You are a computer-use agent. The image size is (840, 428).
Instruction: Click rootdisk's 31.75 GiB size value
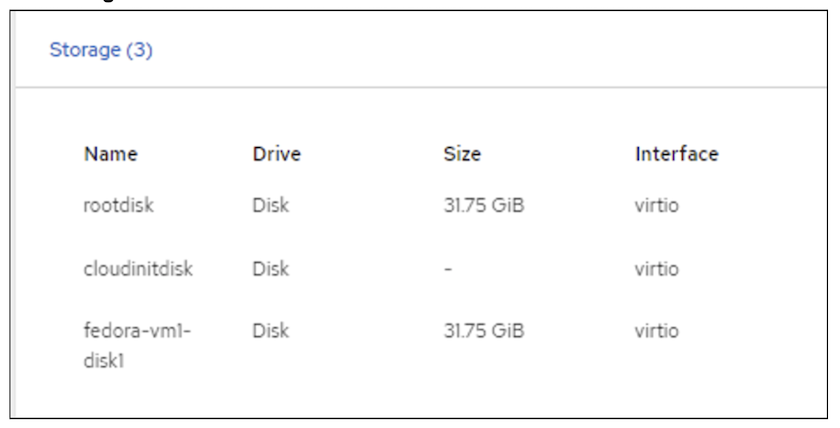(x=484, y=206)
